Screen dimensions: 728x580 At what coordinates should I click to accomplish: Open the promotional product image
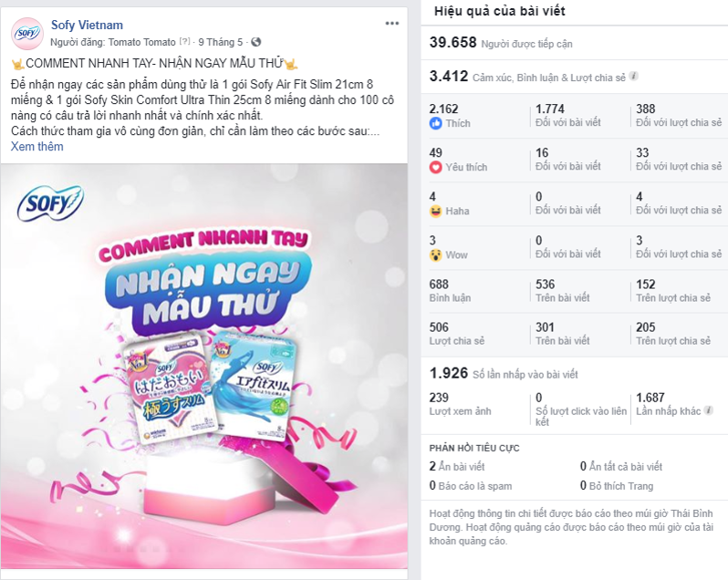tap(204, 366)
